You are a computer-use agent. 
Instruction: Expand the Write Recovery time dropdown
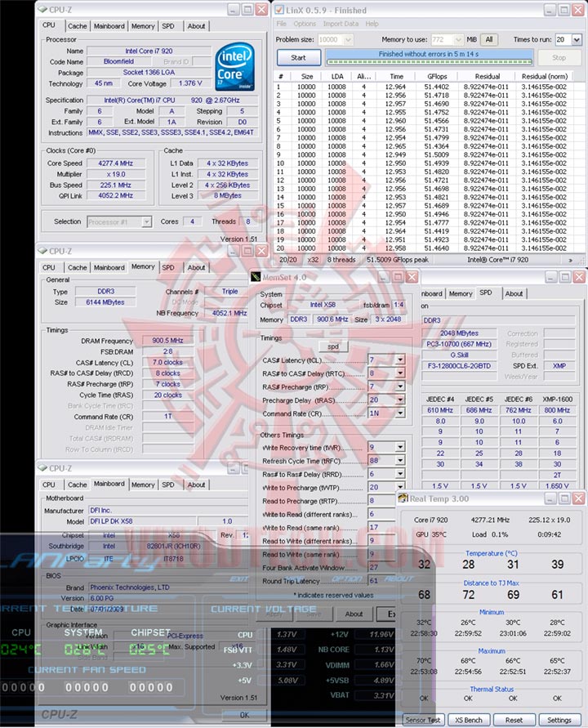(400, 447)
